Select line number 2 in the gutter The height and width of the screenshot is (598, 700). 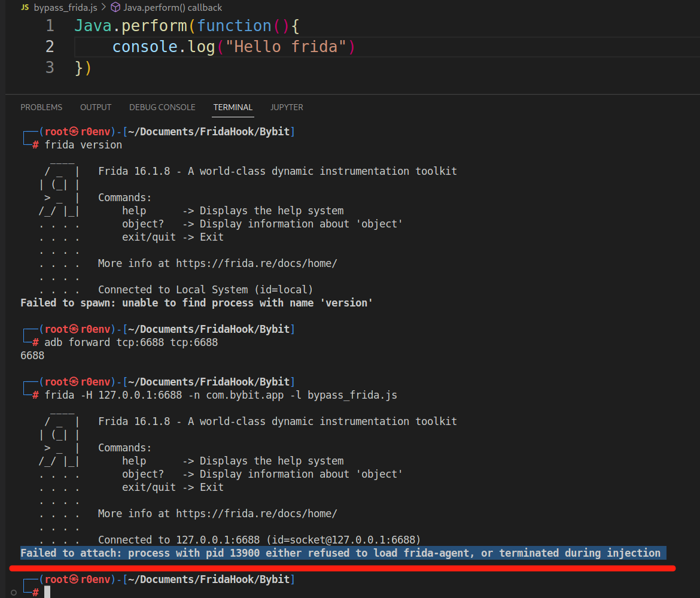(50, 47)
